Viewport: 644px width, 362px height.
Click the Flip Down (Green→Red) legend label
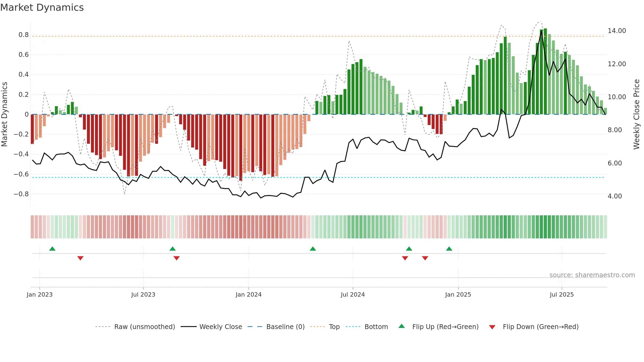tap(541, 327)
